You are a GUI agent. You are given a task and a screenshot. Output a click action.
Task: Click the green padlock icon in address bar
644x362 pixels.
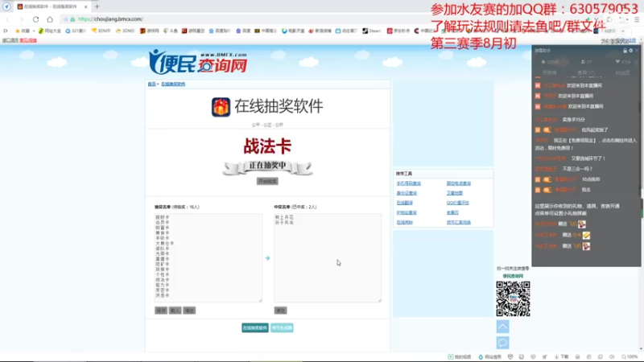pos(72,19)
